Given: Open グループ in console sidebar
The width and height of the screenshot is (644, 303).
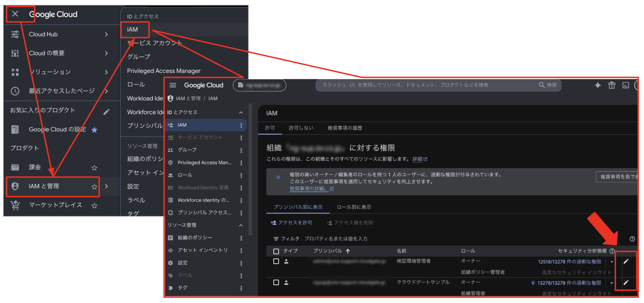Looking at the screenshot, I should 187,150.
